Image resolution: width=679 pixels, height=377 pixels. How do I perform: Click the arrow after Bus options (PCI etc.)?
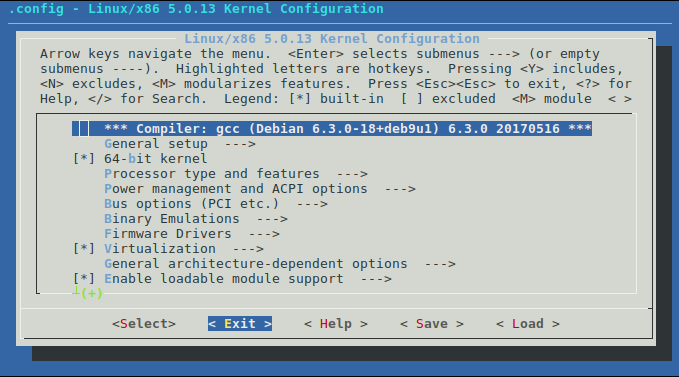coord(312,204)
